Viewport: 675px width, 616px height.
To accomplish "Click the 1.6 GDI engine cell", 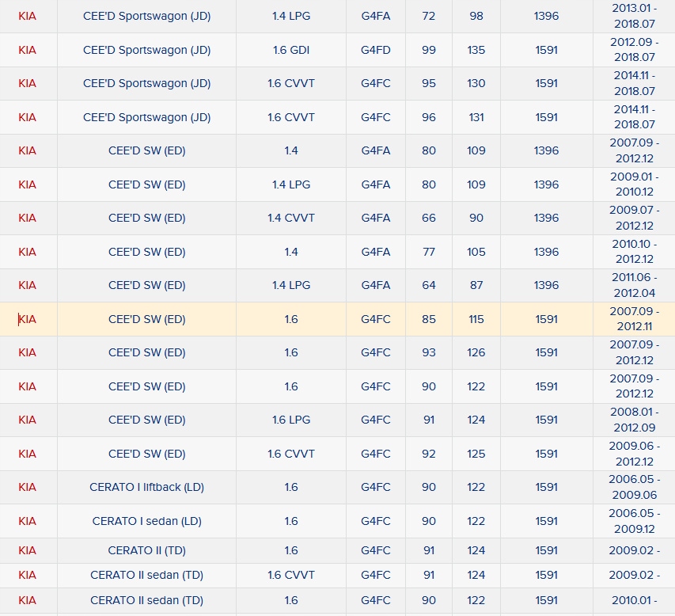I will click(291, 50).
